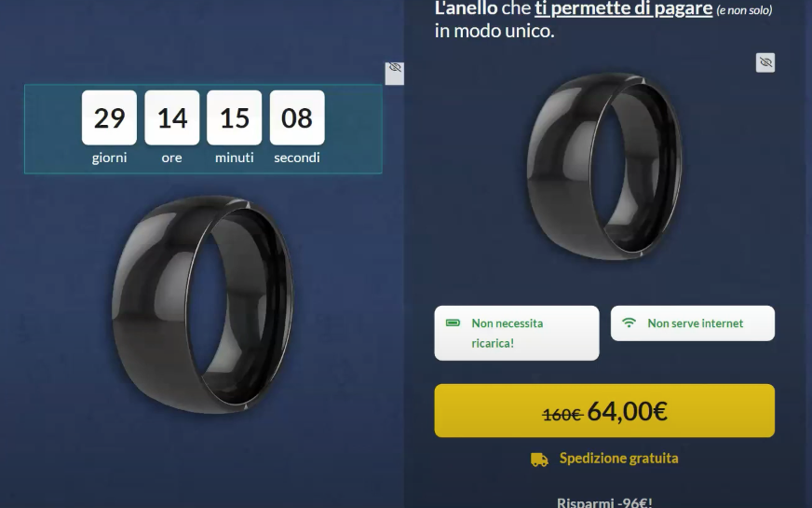Click the struck-through 160€ old price

562,414
